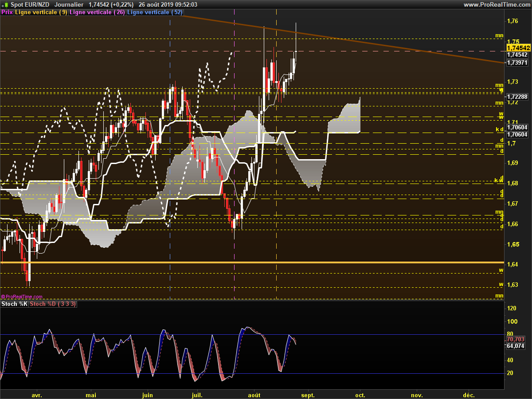Click the ©ProRealTime.com watermark link
The image size is (532, 399).
[x=22, y=297]
